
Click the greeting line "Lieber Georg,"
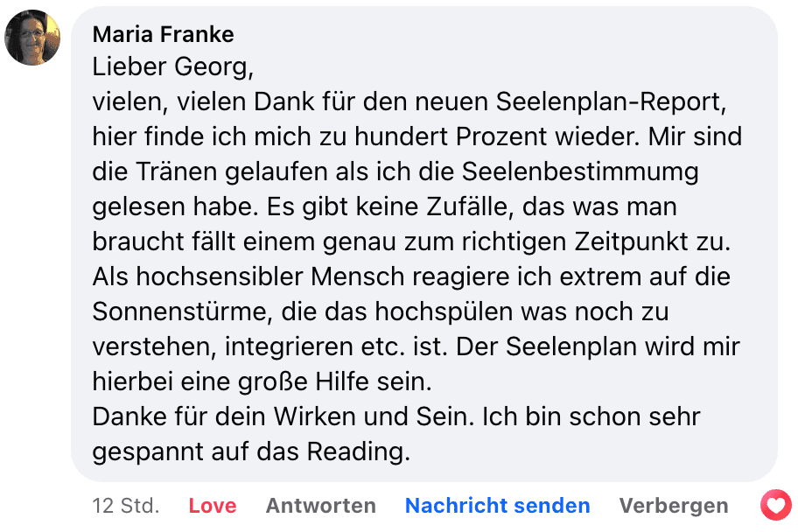171,66
